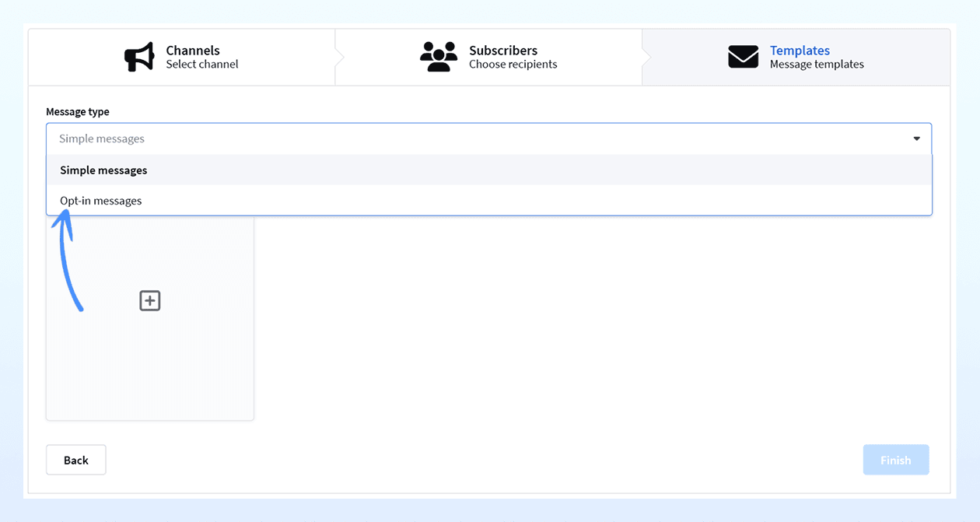Collapse the Message type dropdown arrow
980x522 pixels.
[x=916, y=138]
